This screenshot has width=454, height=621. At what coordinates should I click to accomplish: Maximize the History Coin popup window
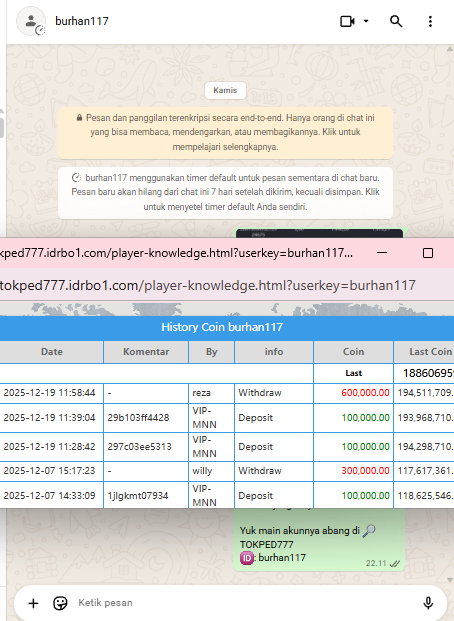pos(428,253)
